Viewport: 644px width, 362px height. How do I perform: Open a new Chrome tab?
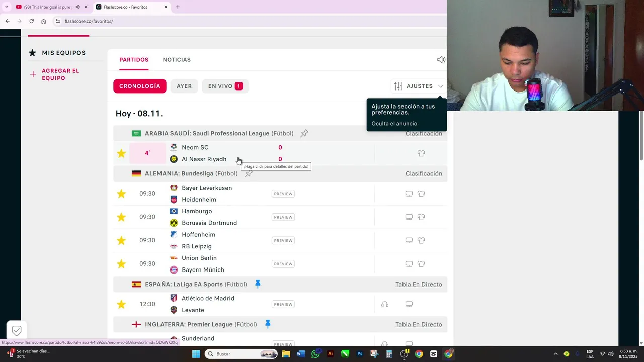point(178,7)
